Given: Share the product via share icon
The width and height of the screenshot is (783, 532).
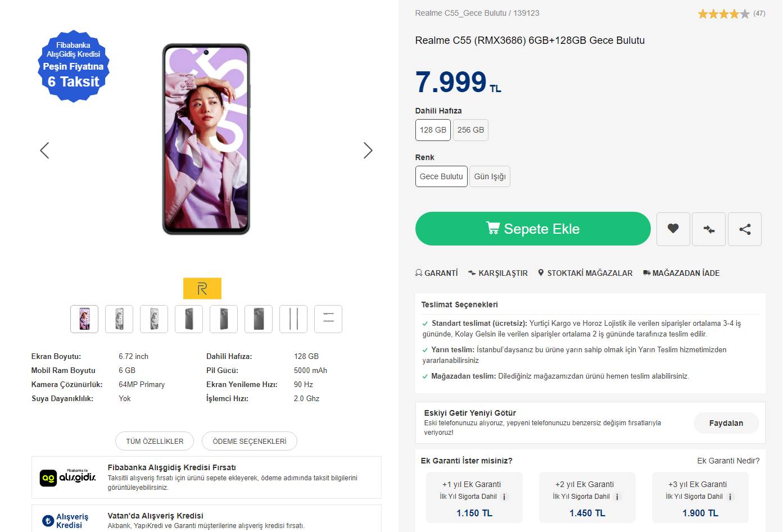Looking at the screenshot, I should [x=745, y=229].
